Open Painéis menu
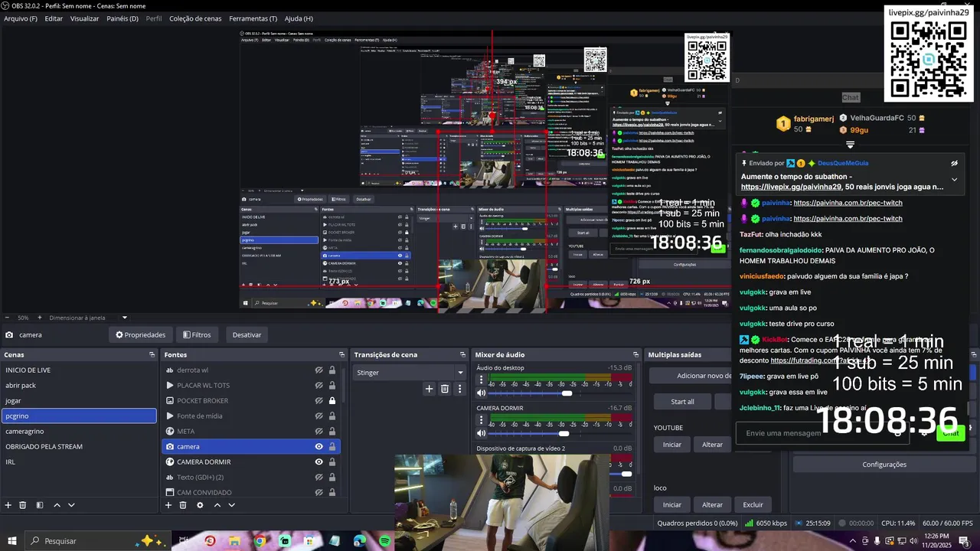 click(x=122, y=18)
